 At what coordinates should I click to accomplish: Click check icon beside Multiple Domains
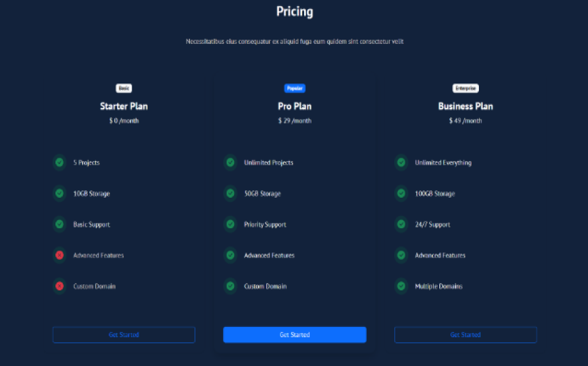[x=401, y=286]
